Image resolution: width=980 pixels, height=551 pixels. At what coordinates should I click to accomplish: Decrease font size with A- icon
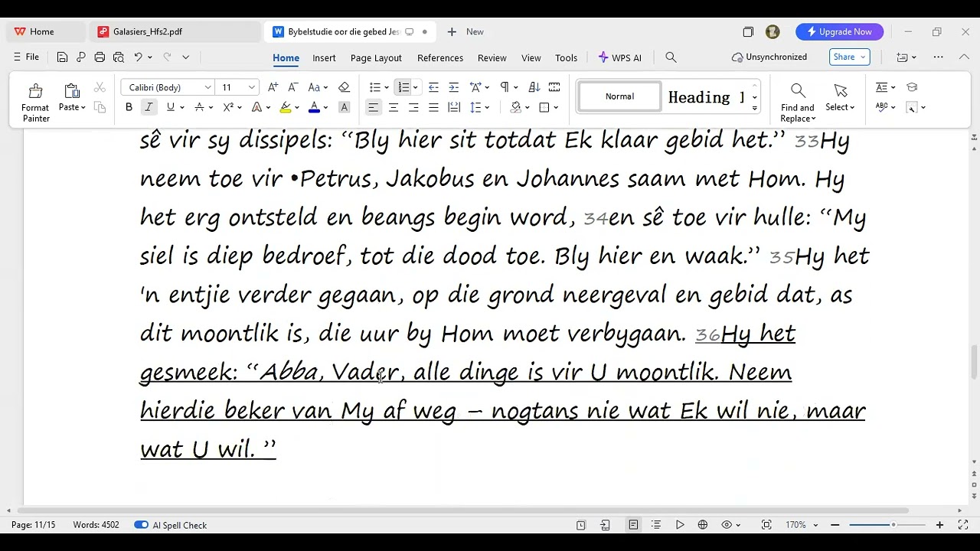pos(293,87)
